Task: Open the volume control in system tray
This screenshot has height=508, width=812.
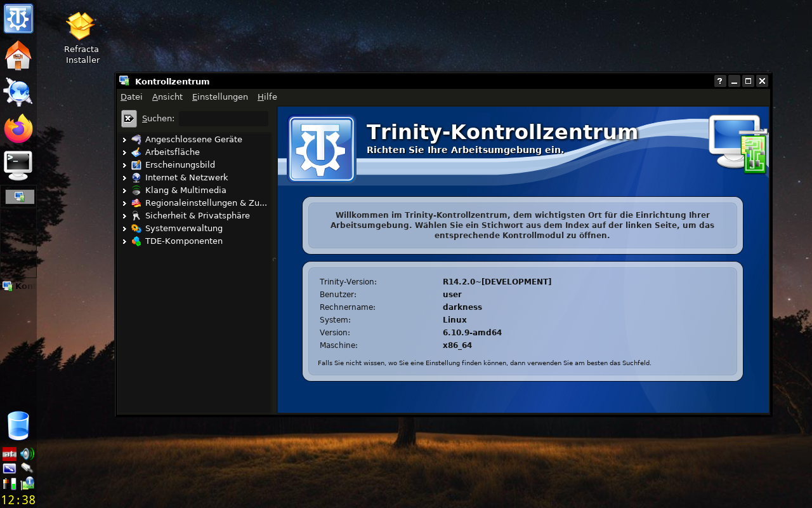Action: tap(27, 453)
